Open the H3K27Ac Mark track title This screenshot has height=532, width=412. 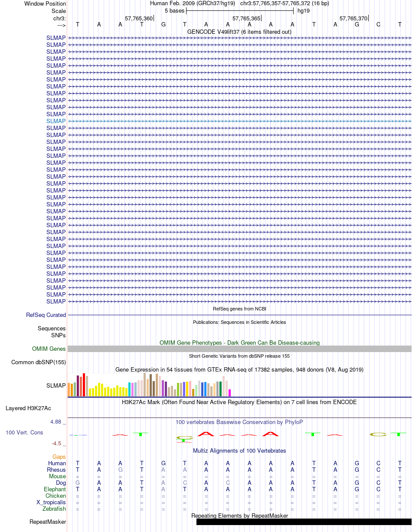[x=239, y=402]
